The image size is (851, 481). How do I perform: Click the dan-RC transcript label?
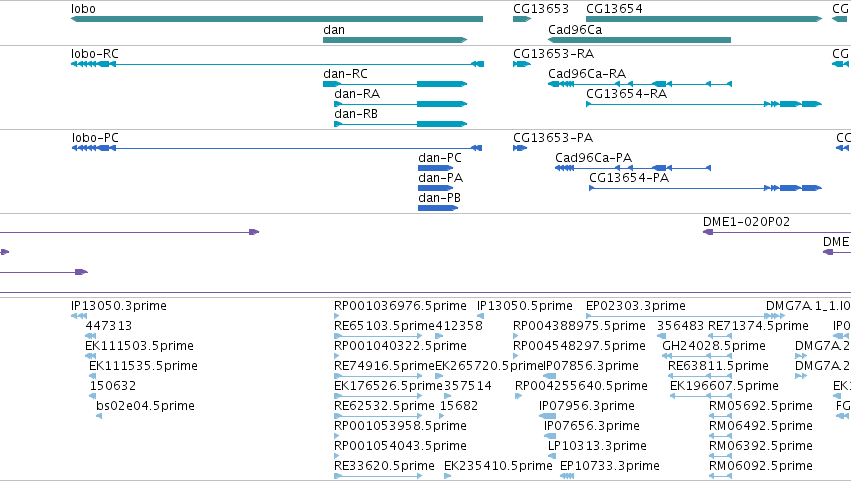[x=345, y=74]
